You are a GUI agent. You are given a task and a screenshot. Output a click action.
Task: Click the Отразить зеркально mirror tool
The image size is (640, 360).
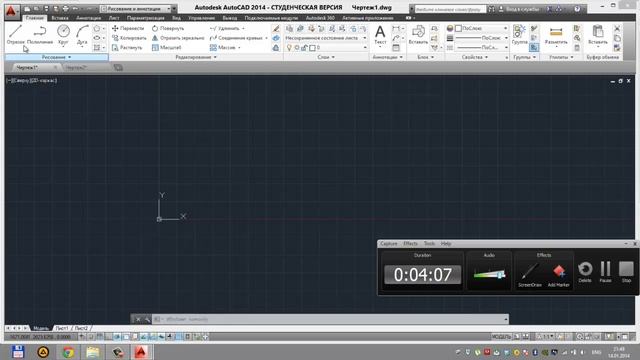tap(178, 38)
